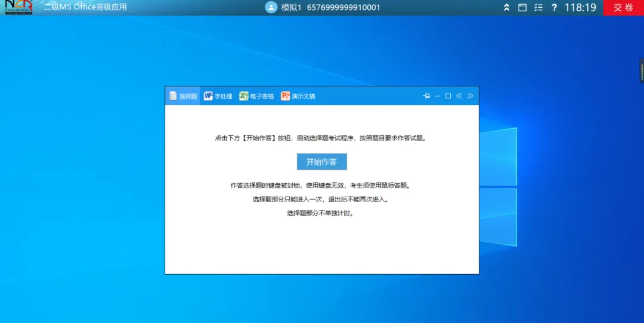This screenshot has width=644, height=323.
Task: Click the double left chevron icon
Action: click(x=459, y=95)
